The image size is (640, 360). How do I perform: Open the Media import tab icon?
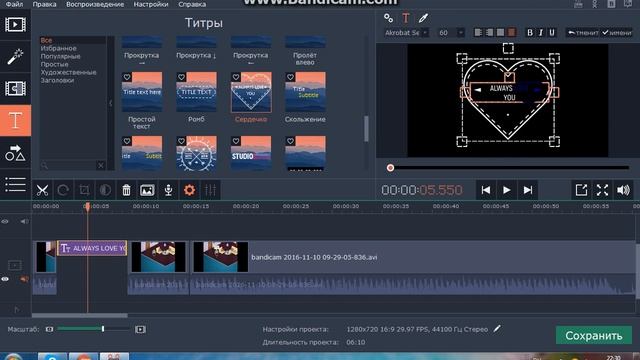15,24
